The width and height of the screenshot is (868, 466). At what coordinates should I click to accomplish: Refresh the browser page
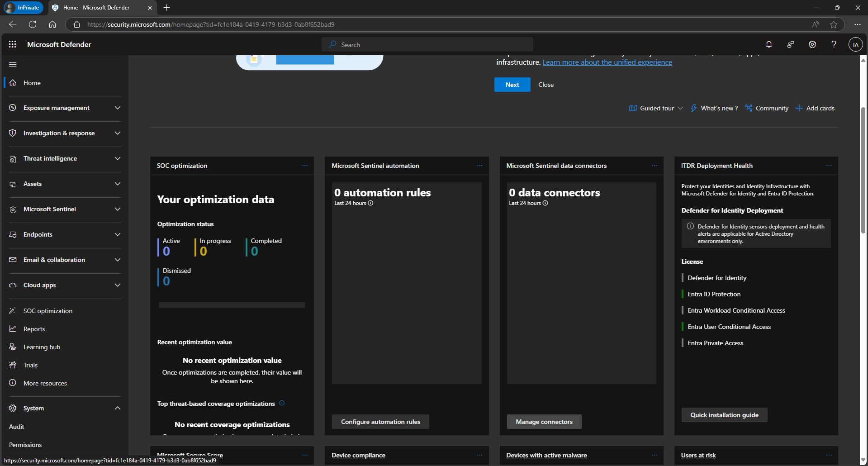pos(33,24)
